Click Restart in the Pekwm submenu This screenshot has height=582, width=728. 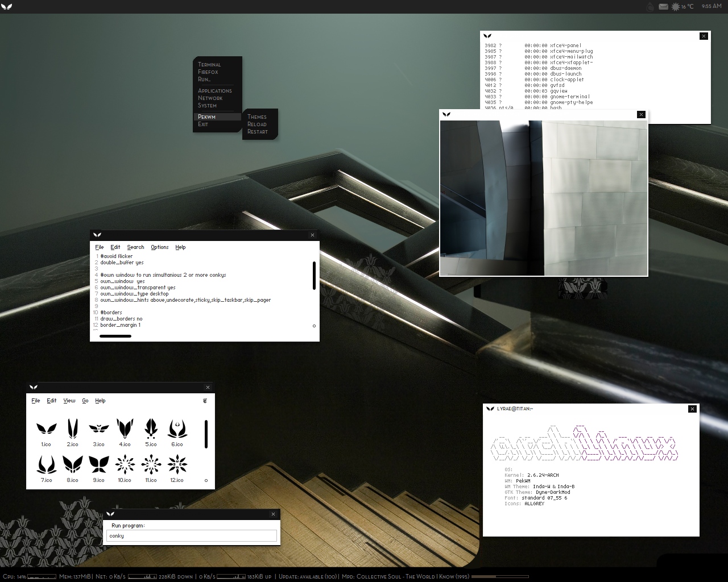pos(258,132)
